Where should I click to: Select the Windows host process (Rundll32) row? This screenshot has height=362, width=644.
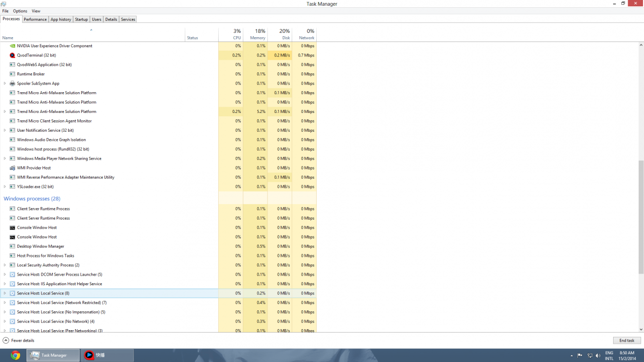(x=158, y=149)
